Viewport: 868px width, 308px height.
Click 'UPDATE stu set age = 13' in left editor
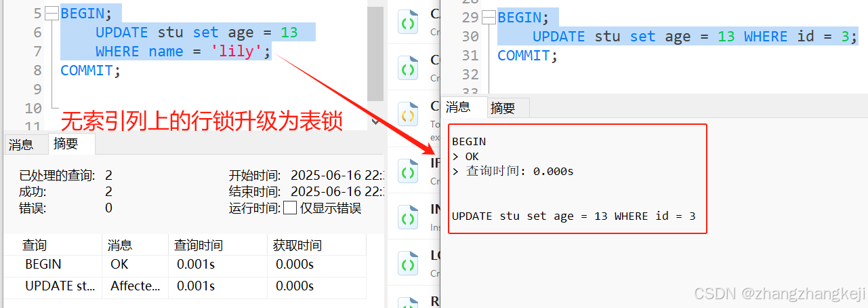click(x=196, y=33)
